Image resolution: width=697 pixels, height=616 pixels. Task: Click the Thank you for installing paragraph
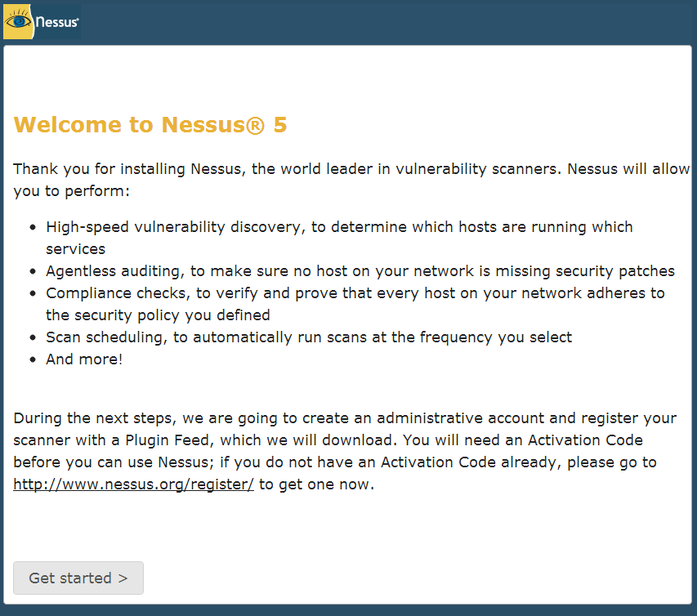[x=351, y=180]
